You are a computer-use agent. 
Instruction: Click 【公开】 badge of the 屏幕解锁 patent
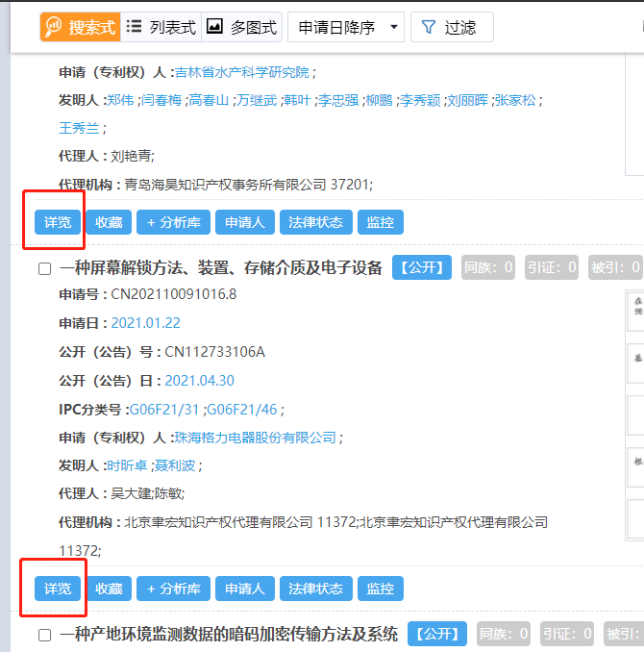pos(422,267)
